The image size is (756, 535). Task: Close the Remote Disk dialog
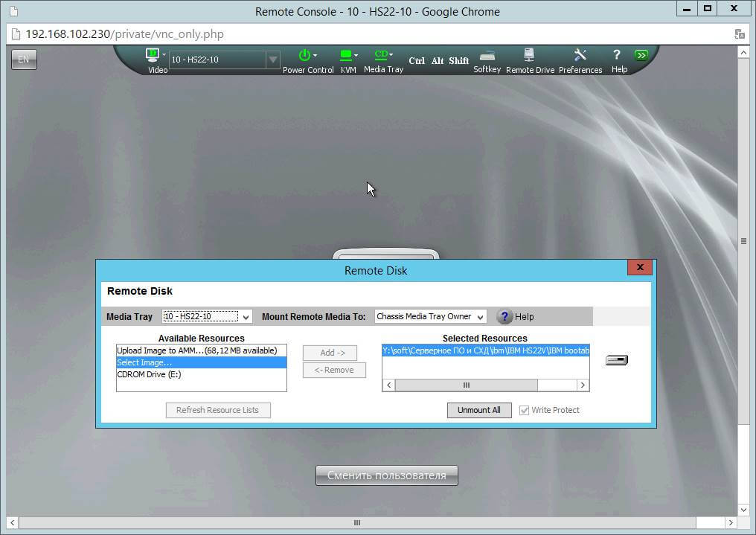point(640,268)
